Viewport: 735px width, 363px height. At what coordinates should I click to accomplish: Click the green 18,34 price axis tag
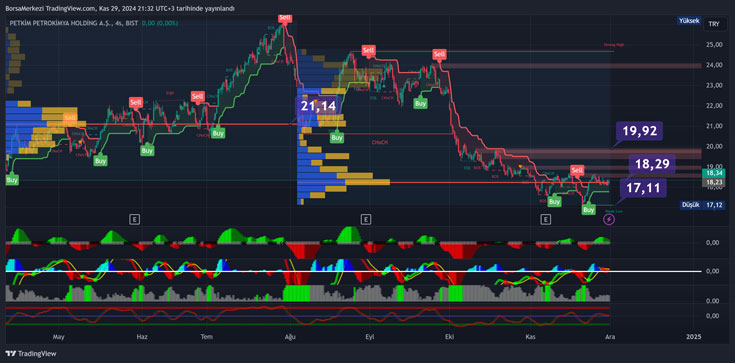click(713, 174)
